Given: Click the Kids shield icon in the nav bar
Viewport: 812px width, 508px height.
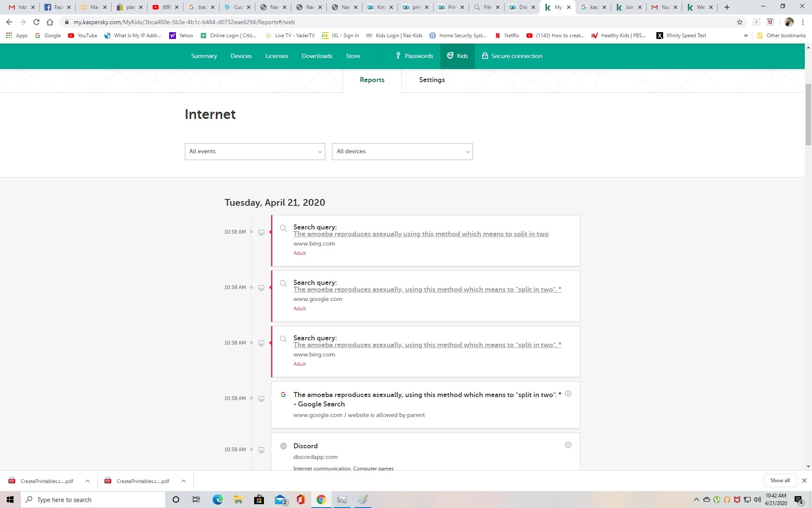Looking at the screenshot, I should point(450,56).
